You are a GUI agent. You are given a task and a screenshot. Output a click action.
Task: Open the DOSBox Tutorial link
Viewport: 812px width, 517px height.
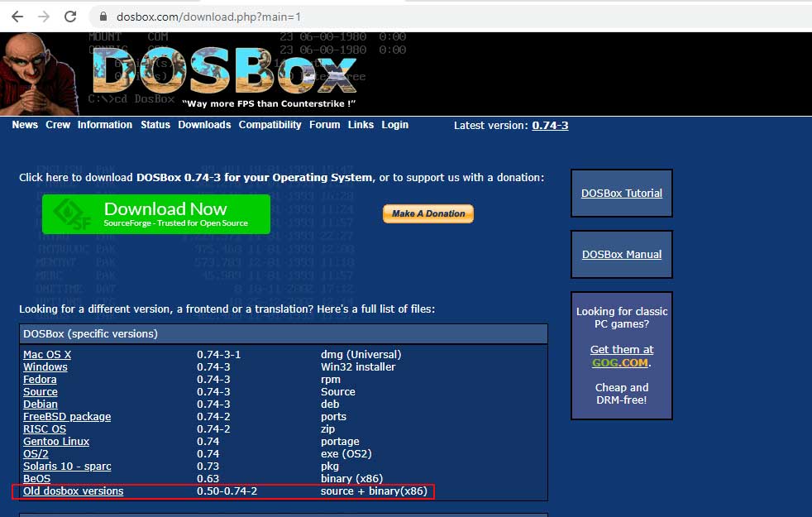pyautogui.click(x=622, y=194)
